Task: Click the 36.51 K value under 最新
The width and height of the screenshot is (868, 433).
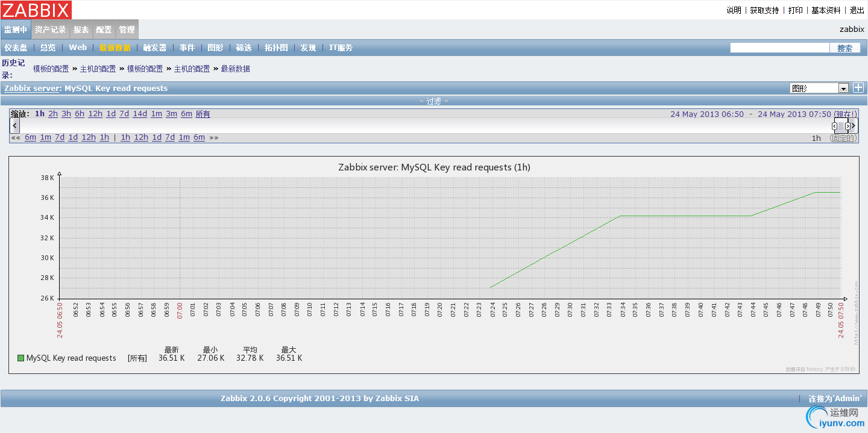Action: (x=171, y=358)
